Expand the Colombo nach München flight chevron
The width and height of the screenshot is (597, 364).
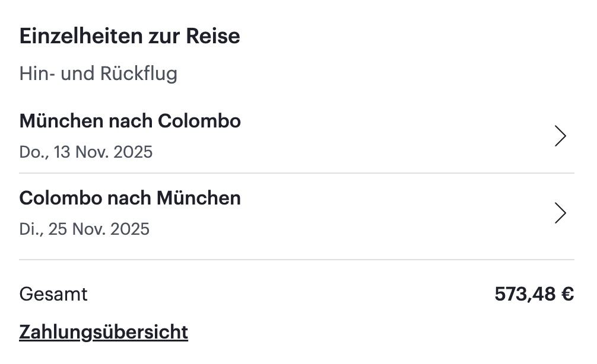pyautogui.click(x=560, y=213)
